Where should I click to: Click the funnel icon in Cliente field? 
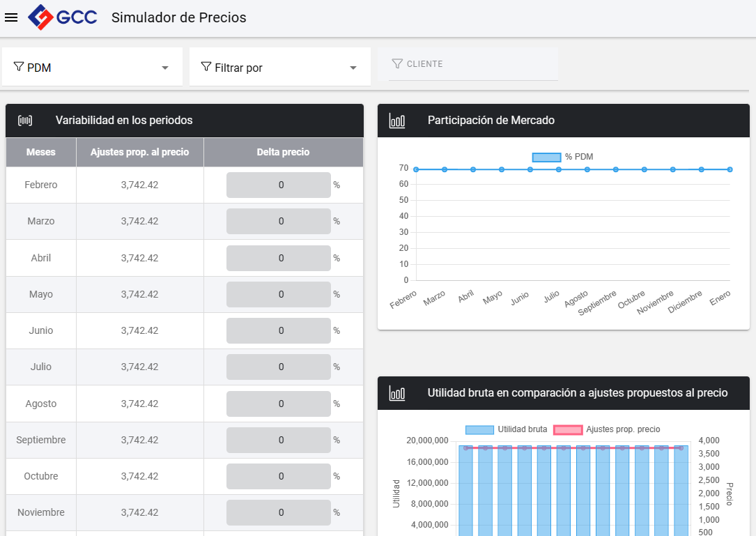[x=397, y=64]
